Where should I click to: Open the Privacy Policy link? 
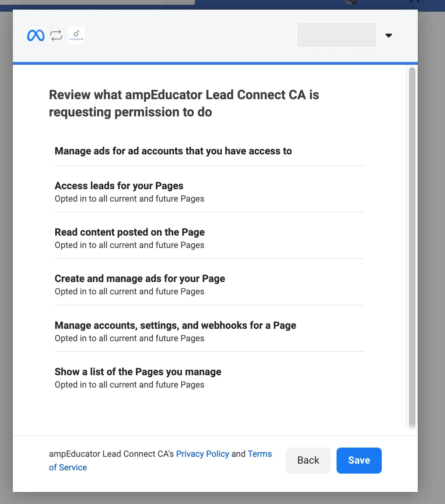pyautogui.click(x=202, y=454)
